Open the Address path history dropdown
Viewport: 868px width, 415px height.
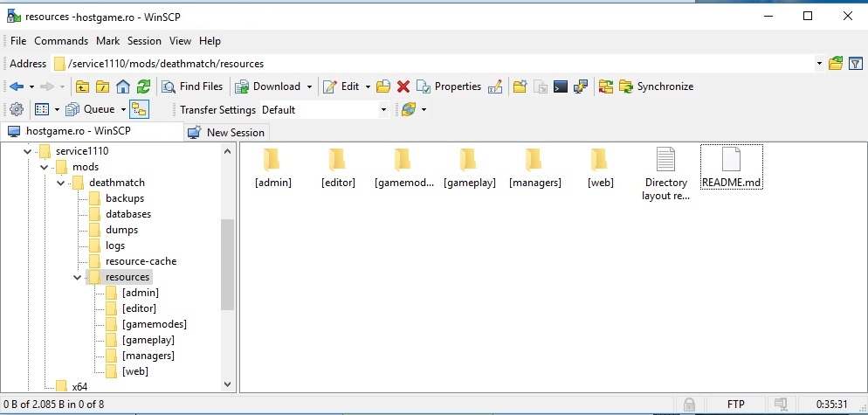tap(819, 64)
